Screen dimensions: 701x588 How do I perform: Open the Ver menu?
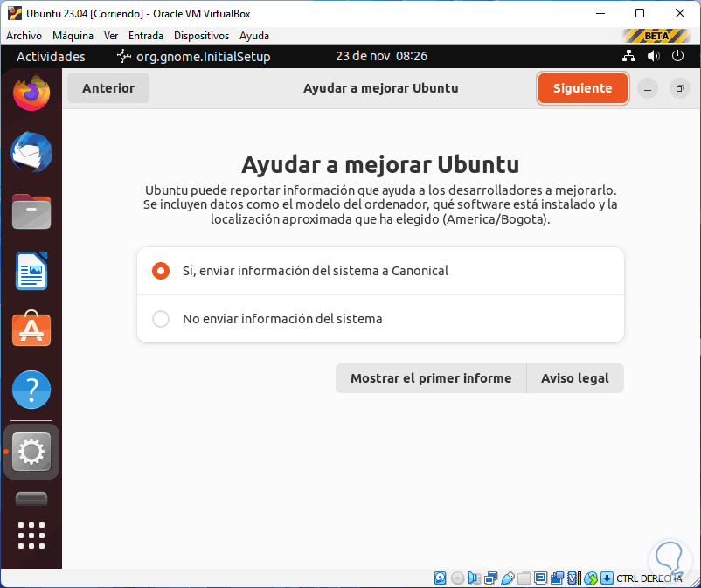pos(111,36)
